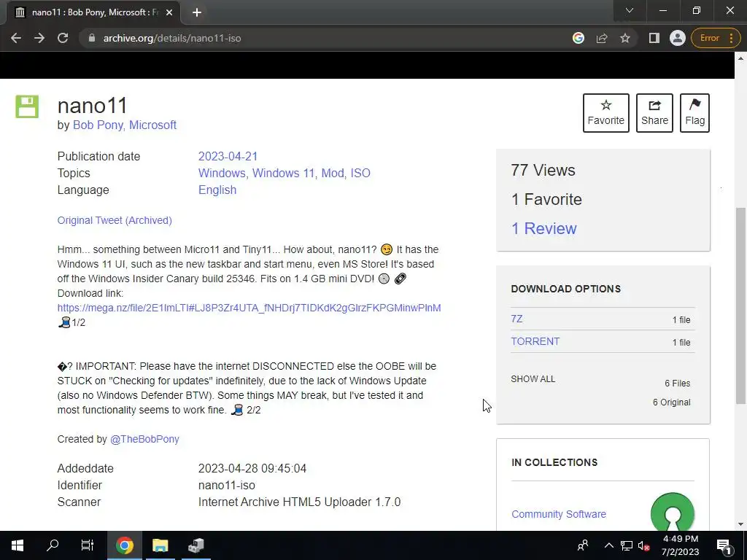Close the nano11 browser tab
Image resolution: width=747 pixels, height=560 pixels.
(x=169, y=12)
